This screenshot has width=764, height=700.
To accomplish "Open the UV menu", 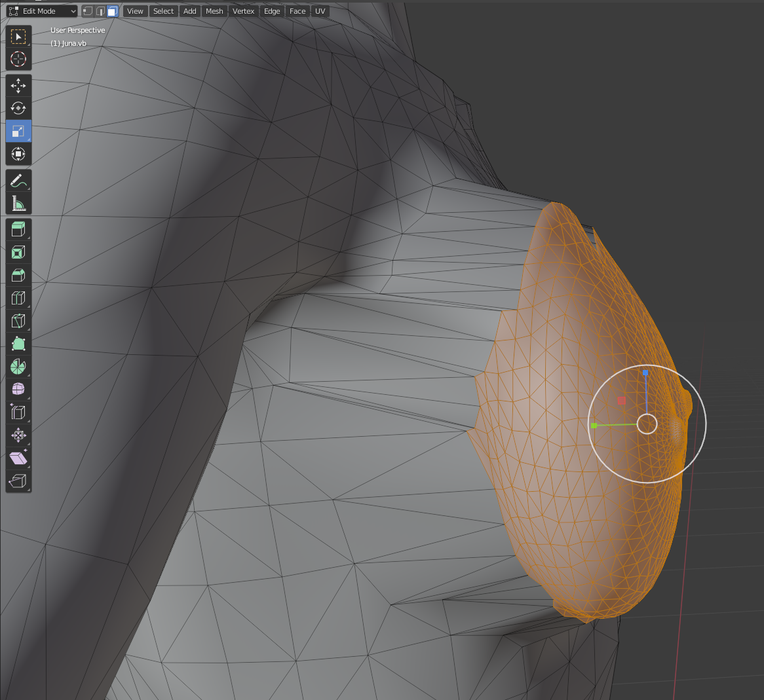I will pyautogui.click(x=320, y=11).
